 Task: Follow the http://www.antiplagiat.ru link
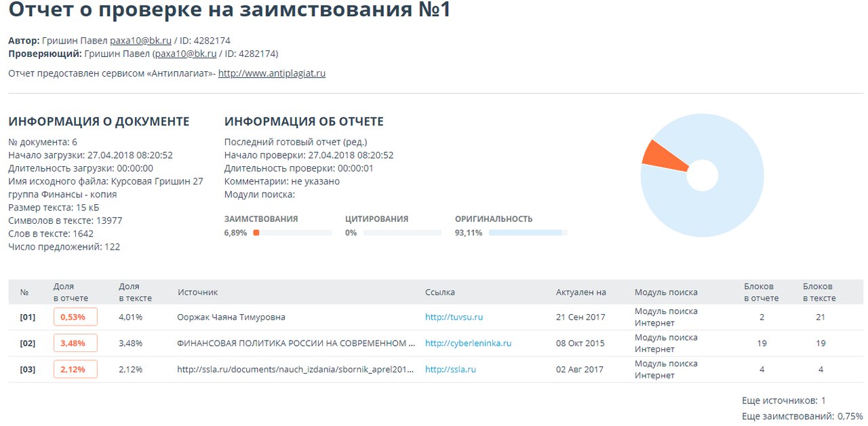(271, 73)
